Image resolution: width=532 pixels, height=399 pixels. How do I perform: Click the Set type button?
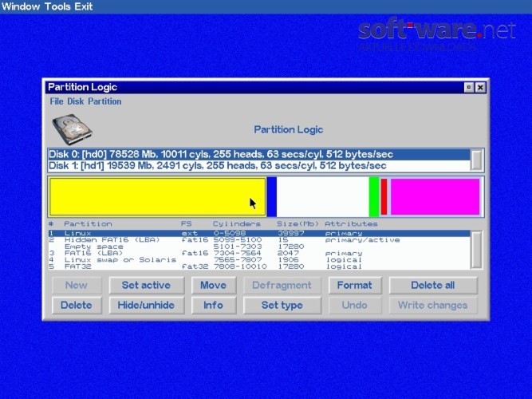(x=282, y=305)
